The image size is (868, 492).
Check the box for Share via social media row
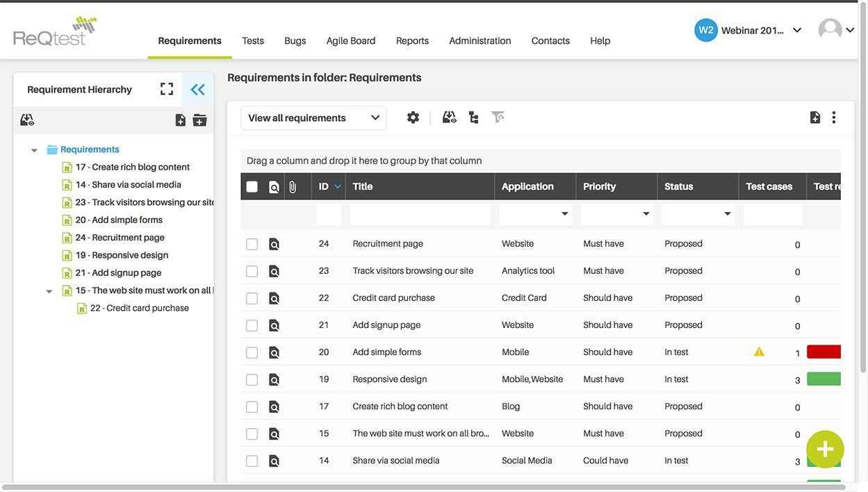click(x=252, y=461)
